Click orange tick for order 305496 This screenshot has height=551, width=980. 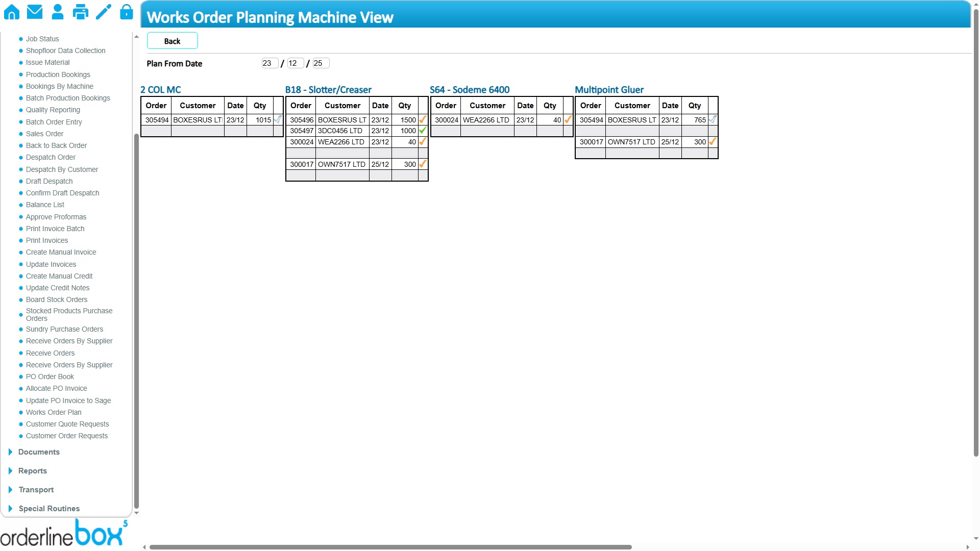pos(423,119)
